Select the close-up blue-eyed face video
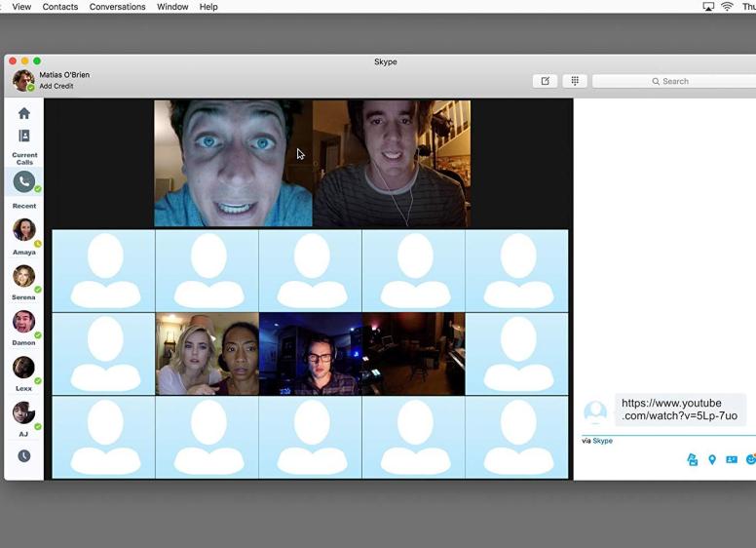The image size is (756, 548). point(234,163)
